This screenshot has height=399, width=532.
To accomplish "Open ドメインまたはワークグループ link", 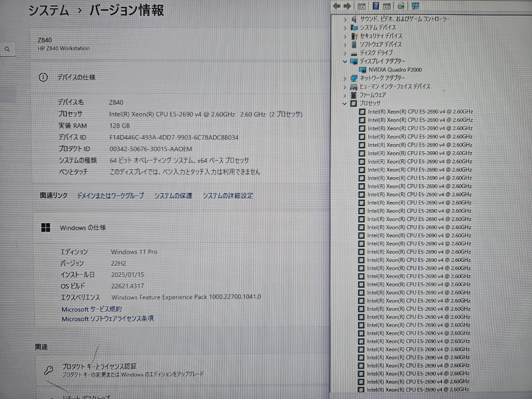I will (x=111, y=196).
